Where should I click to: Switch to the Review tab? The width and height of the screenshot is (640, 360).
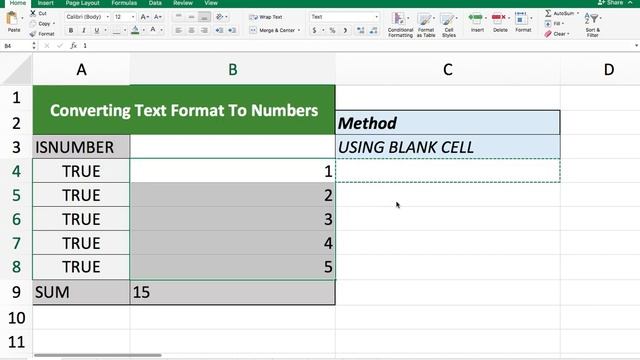(x=183, y=3)
